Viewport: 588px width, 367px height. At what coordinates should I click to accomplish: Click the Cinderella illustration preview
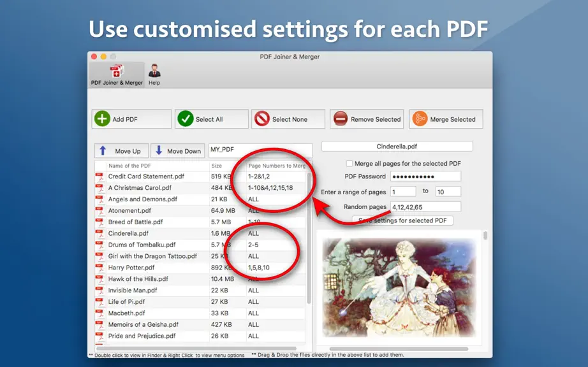(x=400, y=287)
